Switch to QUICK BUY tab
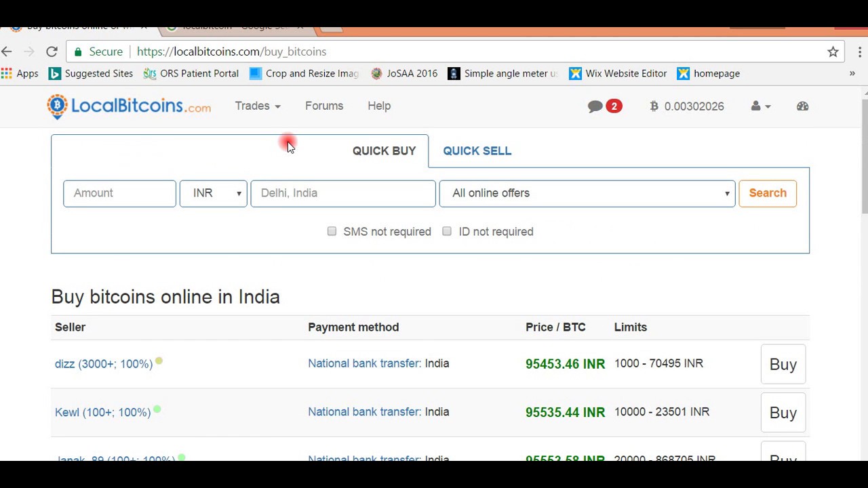Viewport: 868px width, 488px height. 384,151
